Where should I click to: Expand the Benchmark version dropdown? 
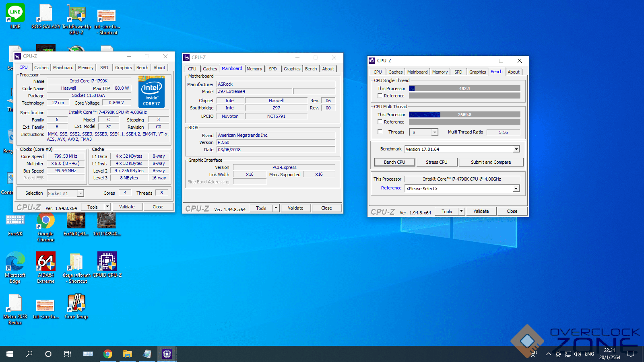coord(516,149)
